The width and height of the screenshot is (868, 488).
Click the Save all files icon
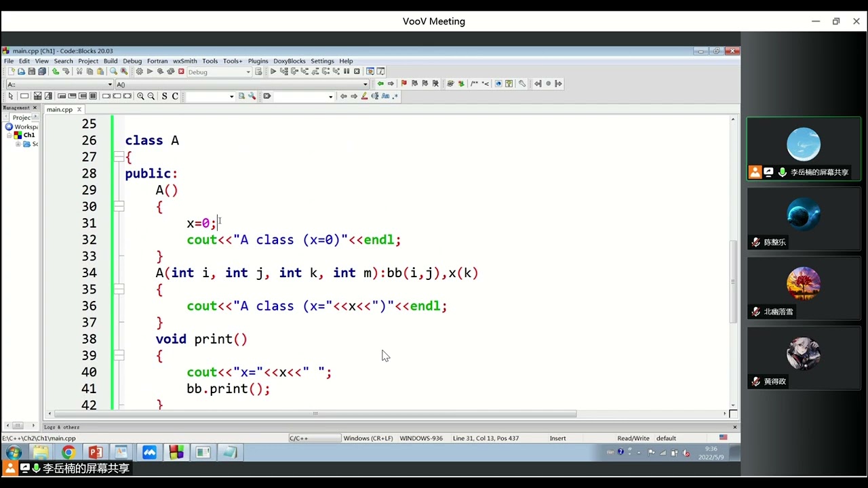(x=42, y=71)
